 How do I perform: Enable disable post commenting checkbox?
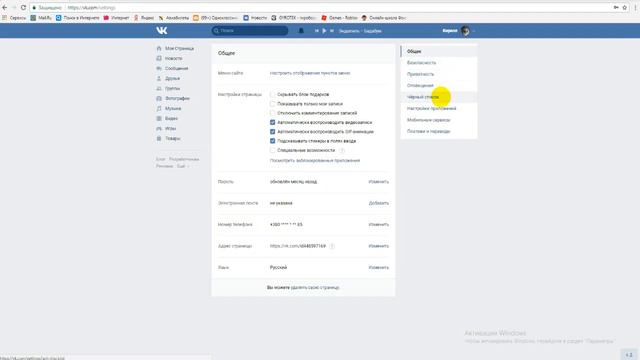point(272,113)
